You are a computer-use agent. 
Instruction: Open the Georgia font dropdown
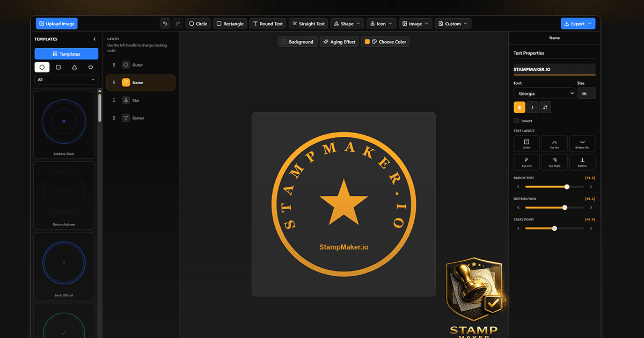[x=544, y=93]
